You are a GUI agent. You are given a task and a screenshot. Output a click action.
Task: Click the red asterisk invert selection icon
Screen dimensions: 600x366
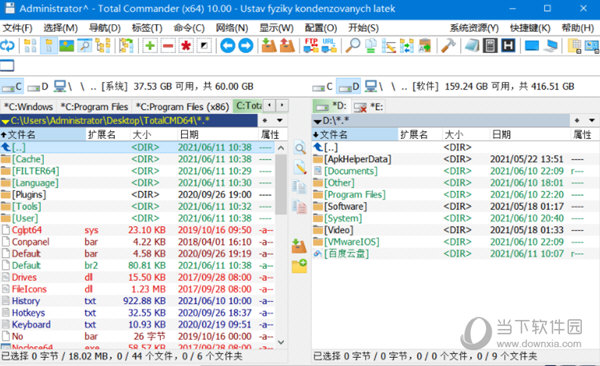[186, 46]
